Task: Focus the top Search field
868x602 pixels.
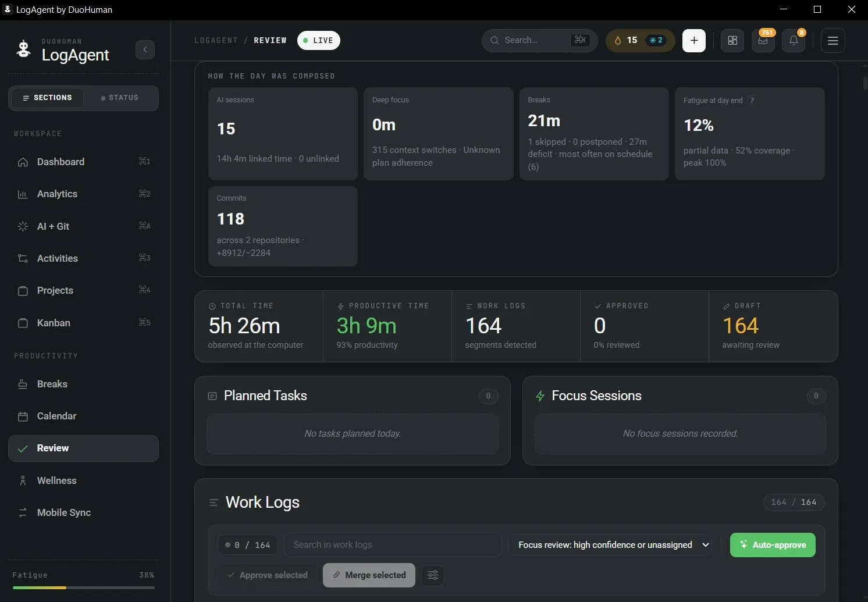Action: pos(539,40)
